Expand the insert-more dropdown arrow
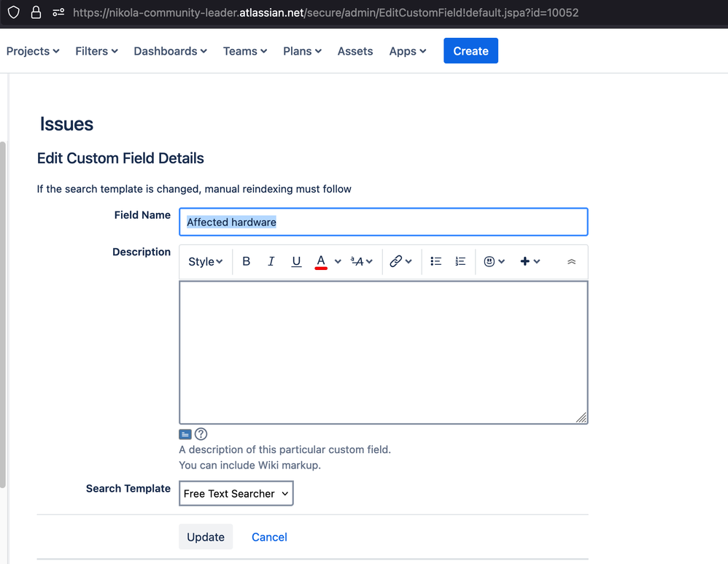 537,261
